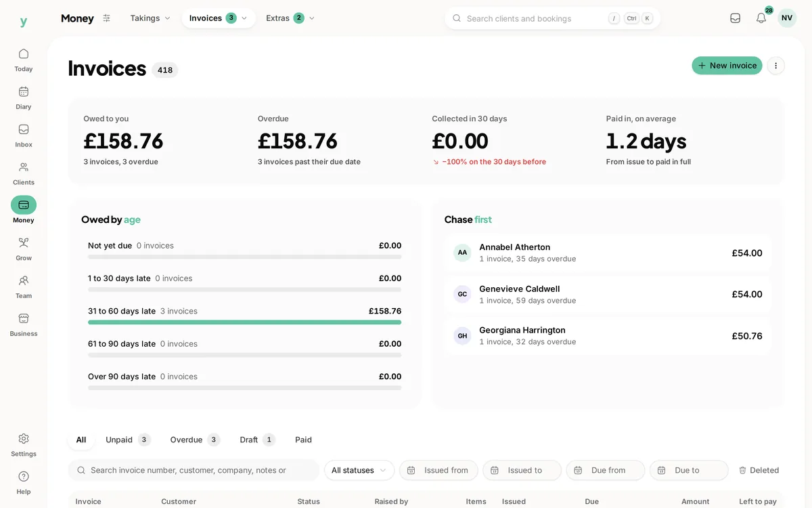Open Settings from the sidebar
Viewport: 812px width, 508px height.
pyautogui.click(x=24, y=445)
